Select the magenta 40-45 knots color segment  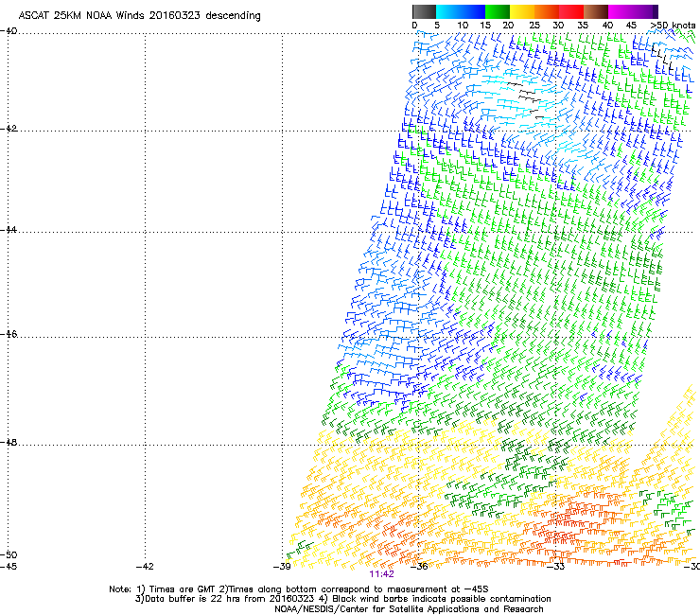[x=621, y=11]
